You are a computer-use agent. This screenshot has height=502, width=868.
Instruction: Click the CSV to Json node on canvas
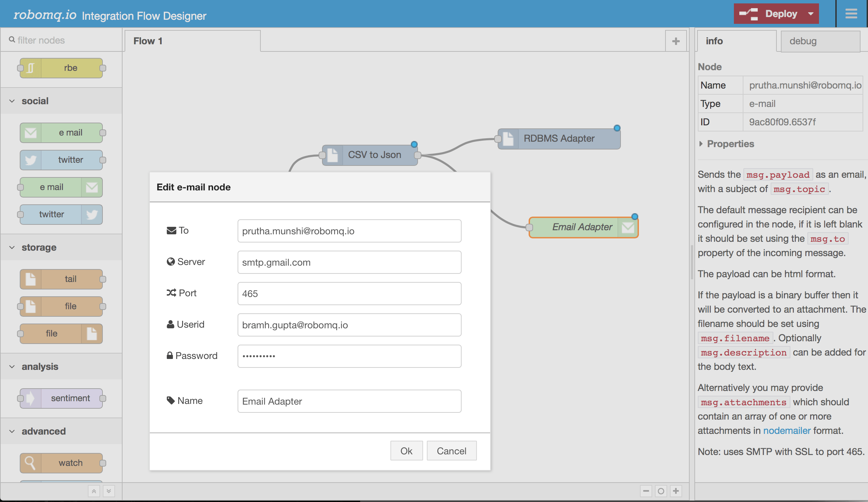(370, 155)
